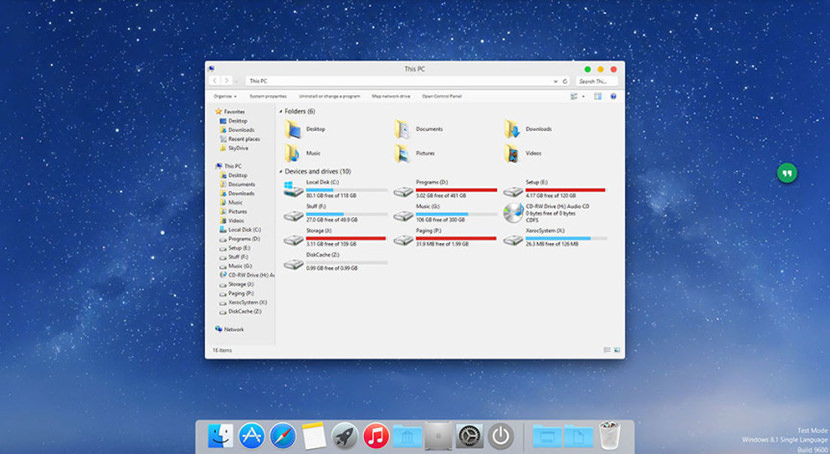This screenshot has height=454, width=830.
Task: Click the Safari compass icon in dock
Action: [x=283, y=435]
